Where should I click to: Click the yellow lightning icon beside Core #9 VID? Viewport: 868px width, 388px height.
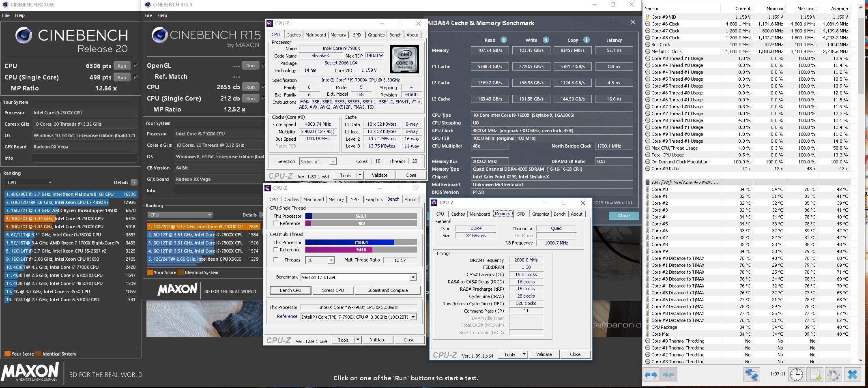pos(648,17)
